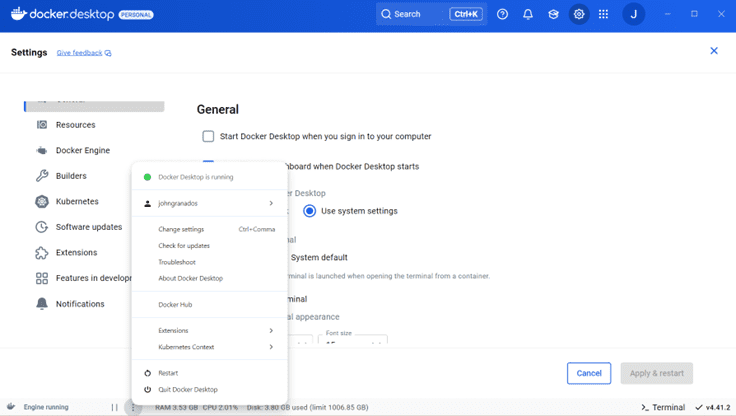Open the apps grid icon in the header

604,14
